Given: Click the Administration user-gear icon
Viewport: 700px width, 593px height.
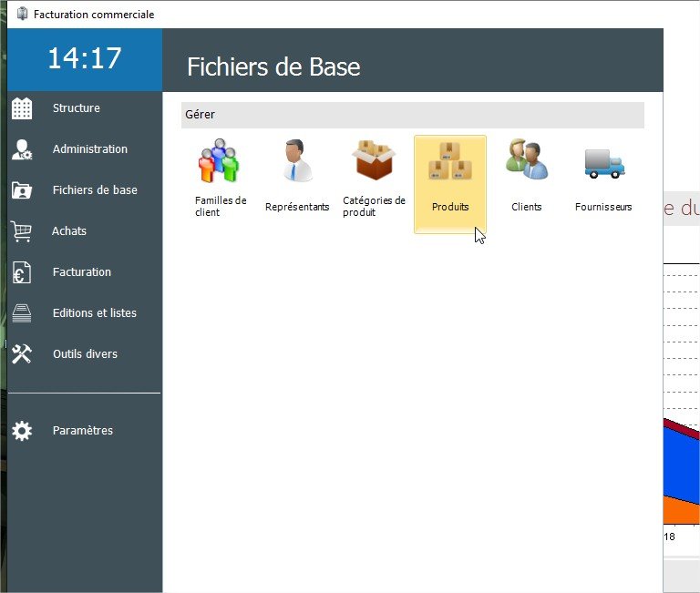Looking at the screenshot, I should pos(22,149).
